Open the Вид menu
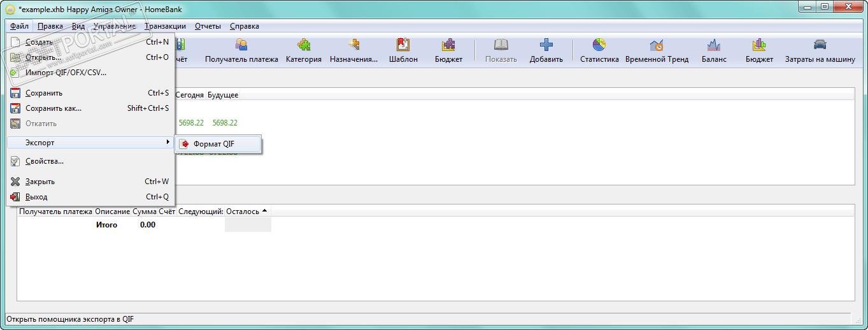 (x=78, y=26)
